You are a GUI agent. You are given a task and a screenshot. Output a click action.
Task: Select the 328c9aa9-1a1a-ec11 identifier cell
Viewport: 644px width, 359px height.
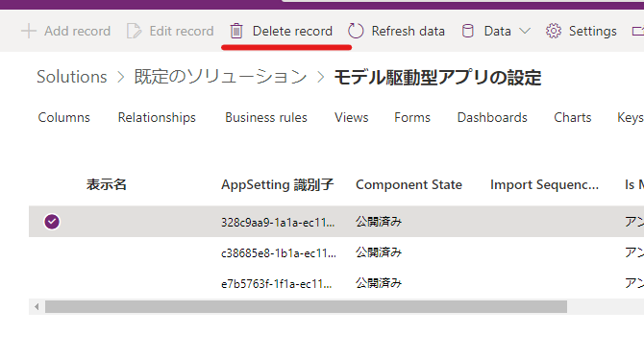278,222
